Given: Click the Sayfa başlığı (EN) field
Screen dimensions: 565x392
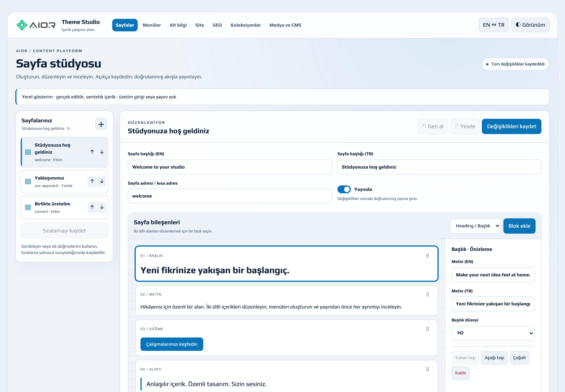Looking at the screenshot, I should [230, 167].
